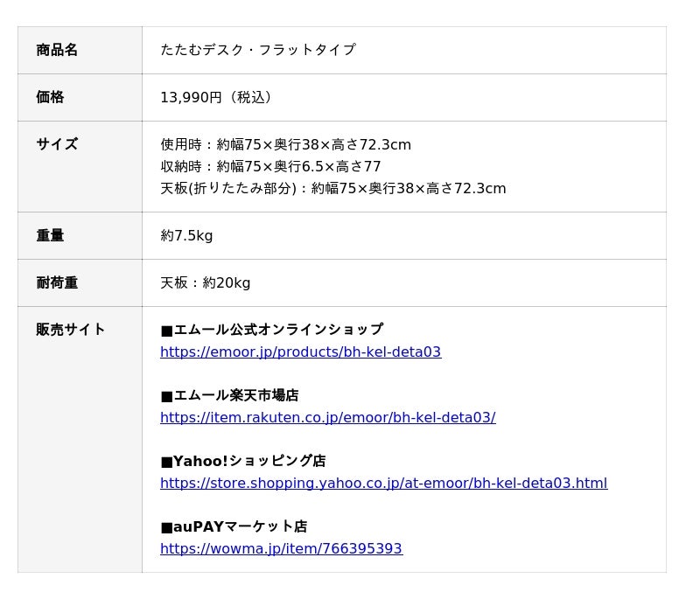Click the load capacity 天板：約20kg
Image resolution: width=700 pixels, height=599 pixels.
tap(205, 282)
